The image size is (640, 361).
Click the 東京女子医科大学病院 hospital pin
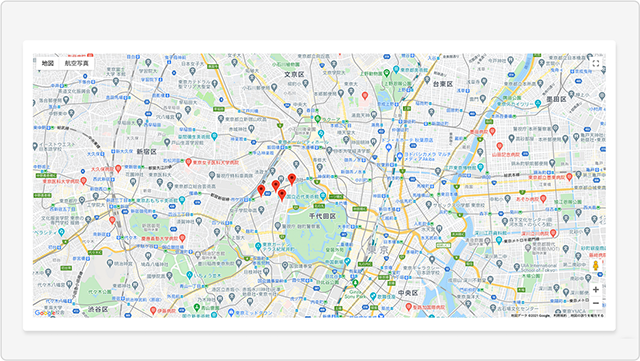click(x=189, y=162)
